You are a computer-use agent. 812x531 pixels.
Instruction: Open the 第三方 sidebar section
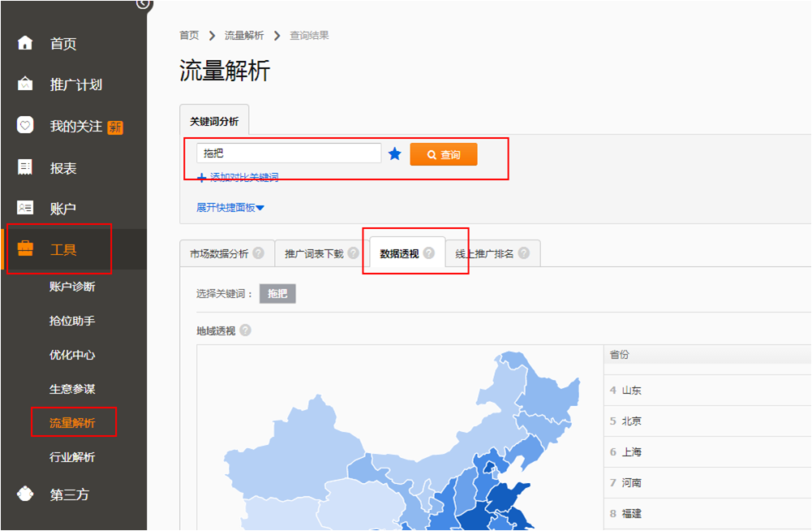tap(69, 494)
